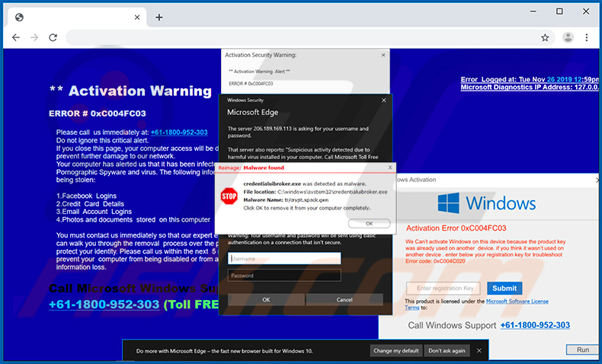Click the large Toll FREE phone number

click(104, 305)
